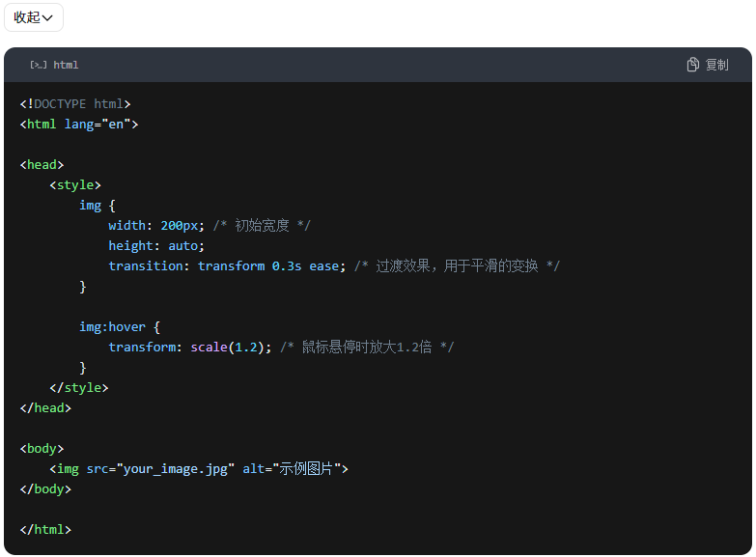Click the alt text 示例图片

click(x=305, y=469)
